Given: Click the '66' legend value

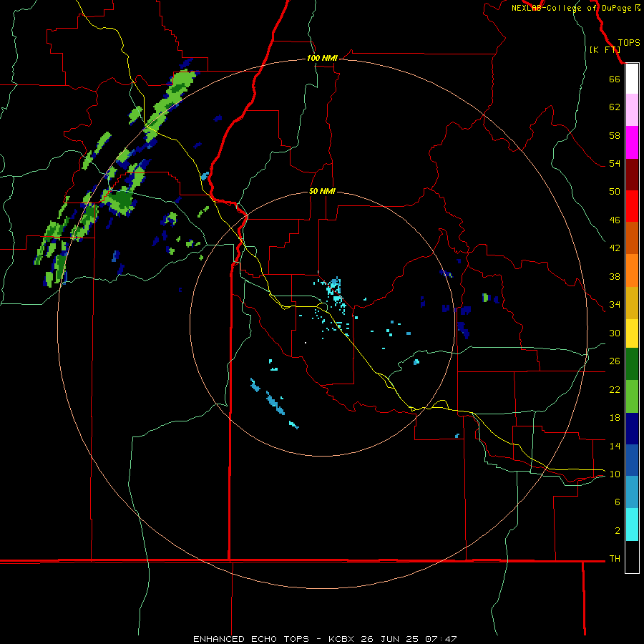Looking at the screenshot, I should [x=615, y=79].
